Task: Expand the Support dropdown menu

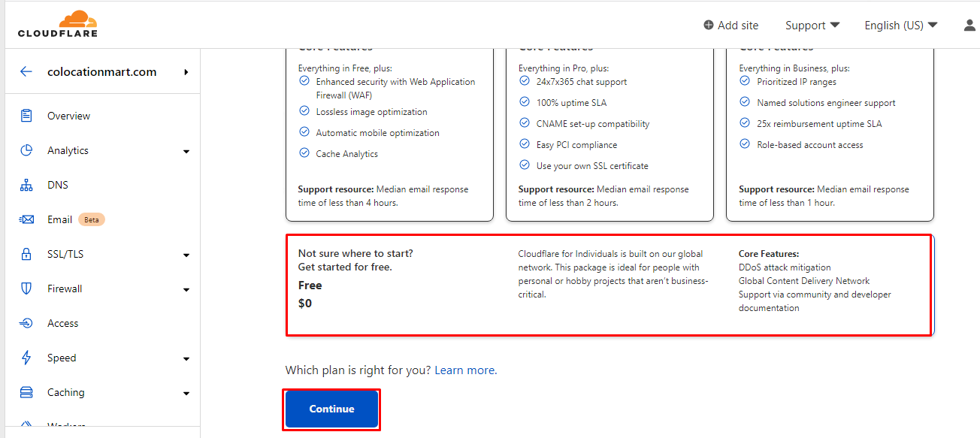Action: click(x=812, y=26)
